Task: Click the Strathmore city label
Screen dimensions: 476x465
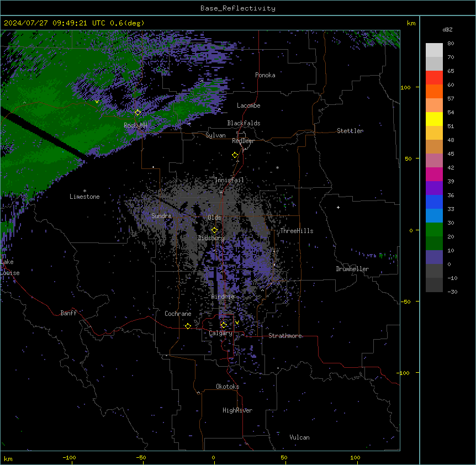Action: (285, 336)
